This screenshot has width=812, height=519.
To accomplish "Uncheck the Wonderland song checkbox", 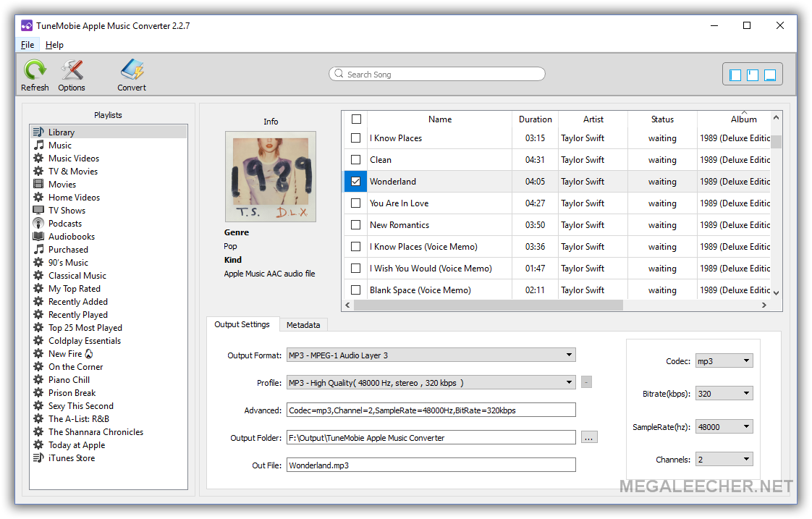I will click(356, 181).
